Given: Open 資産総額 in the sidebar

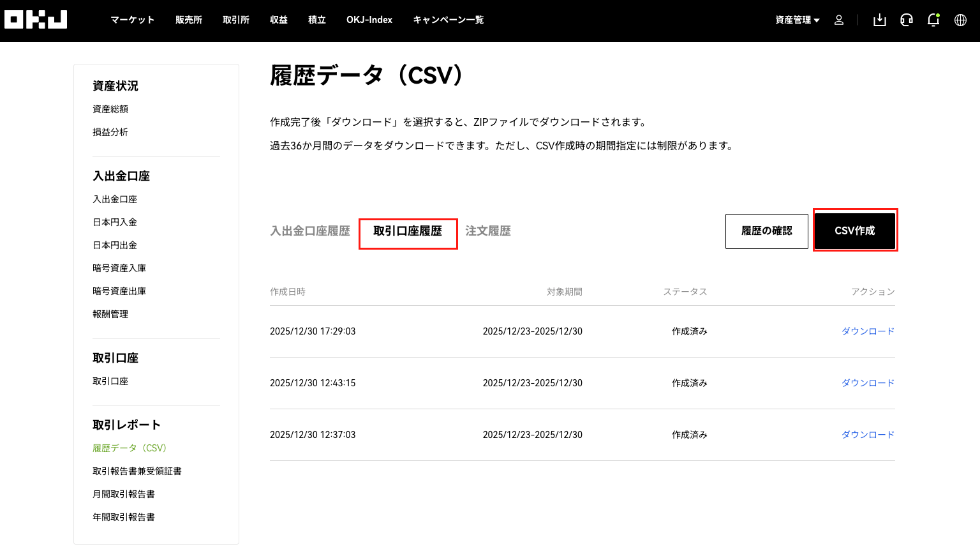Looking at the screenshot, I should 110,109.
